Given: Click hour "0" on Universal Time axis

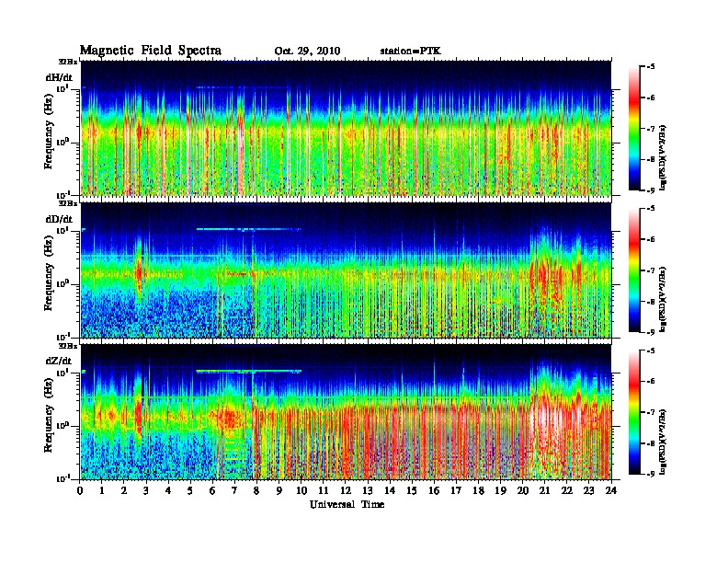Looking at the screenshot, I should click(x=80, y=490).
